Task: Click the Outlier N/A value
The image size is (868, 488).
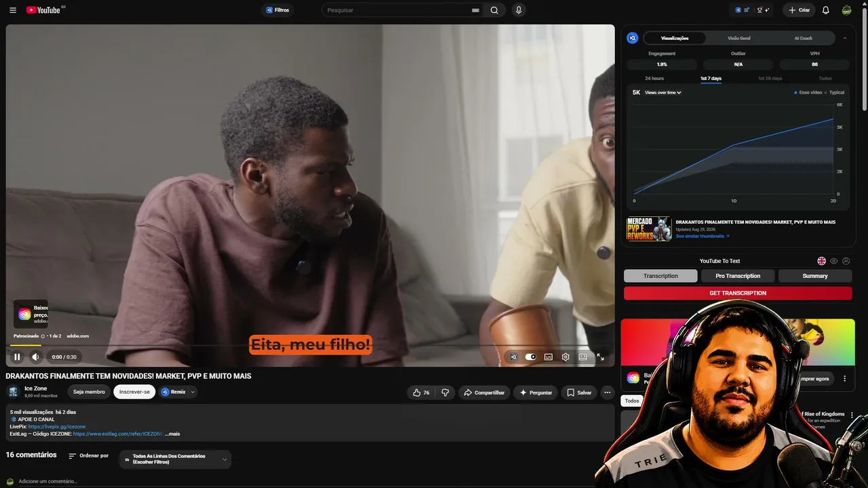Action: [738, 64]
